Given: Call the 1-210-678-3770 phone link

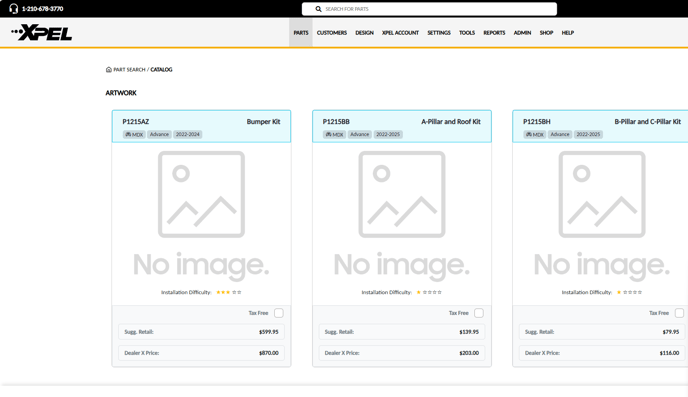Looking at the screenshot, I should (43, 9).
